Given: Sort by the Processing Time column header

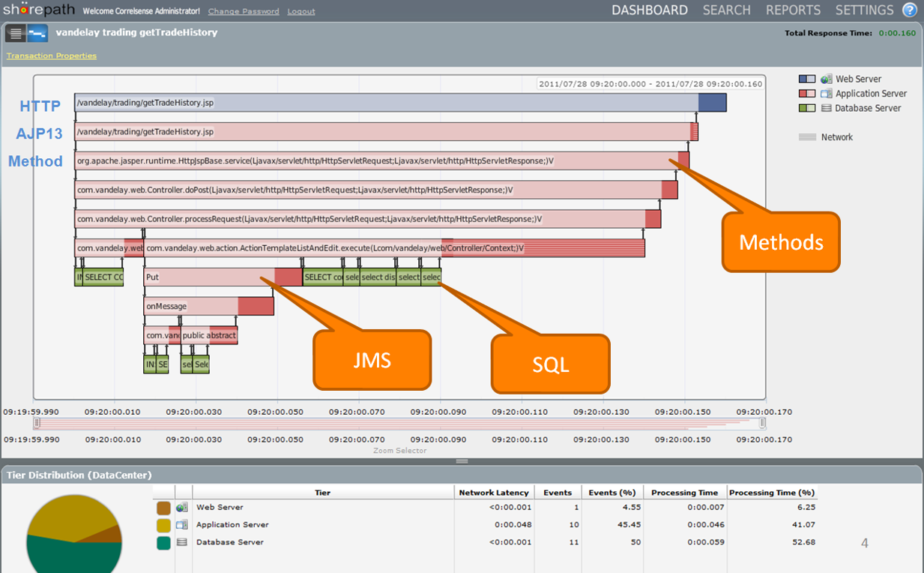Looking at the screenshot, I should pyautogui.click(x=684, y=493).
